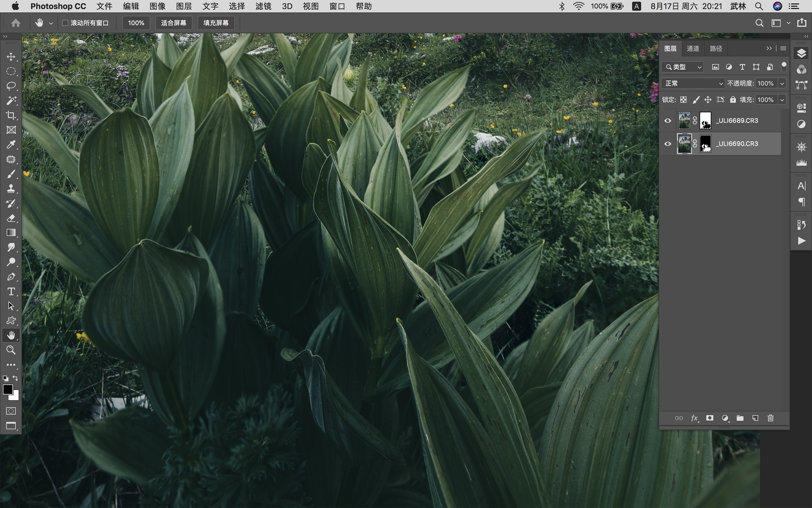Switch to the 通道 tab
Viewport: 812px width, 508px height.
point(692,48)
